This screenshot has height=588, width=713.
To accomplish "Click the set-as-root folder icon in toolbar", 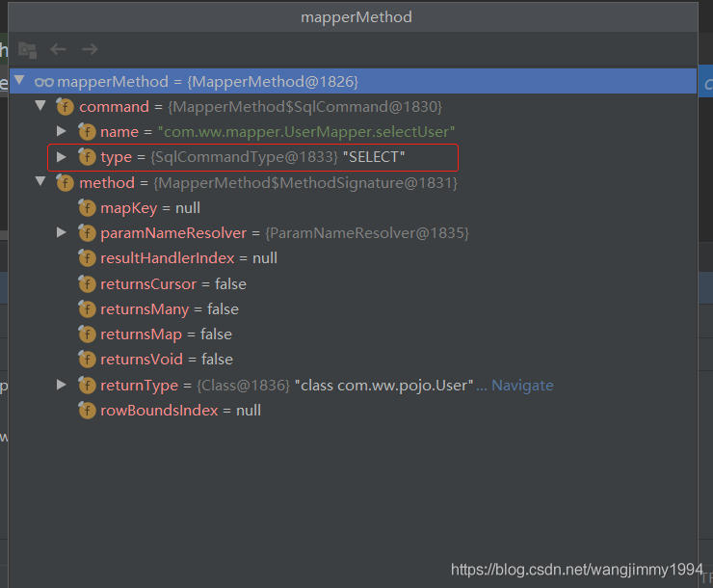I will tap(27, 49).
